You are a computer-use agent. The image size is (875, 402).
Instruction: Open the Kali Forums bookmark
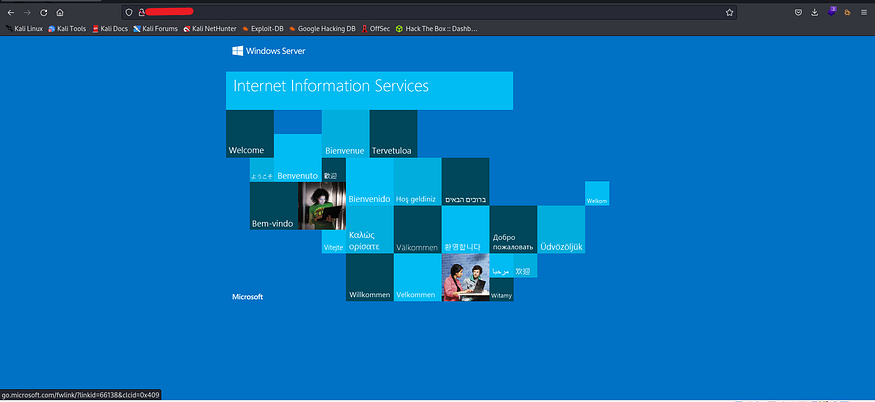pyautogui.click(x=156, y=28)
